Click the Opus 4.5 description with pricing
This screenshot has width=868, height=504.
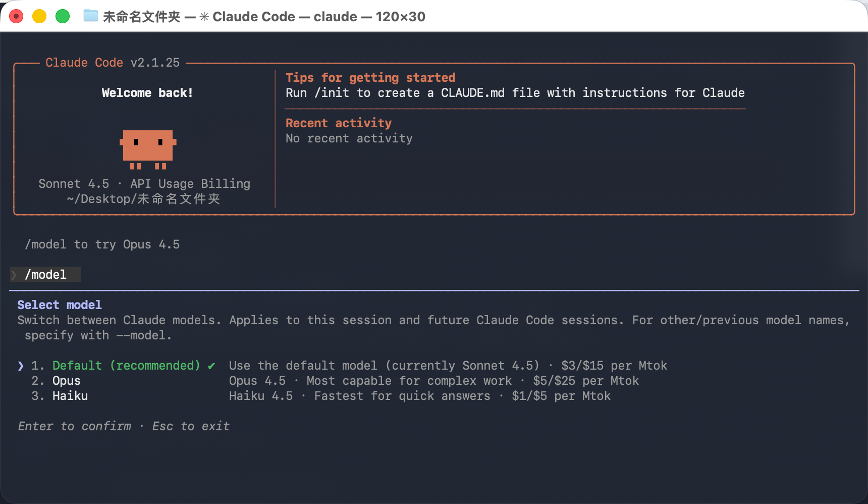tap(433, 381)
